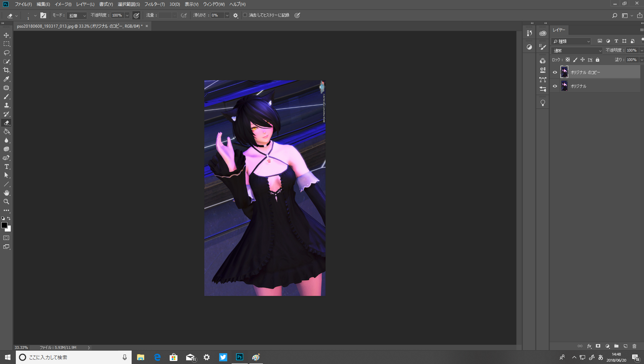This screenshot has height=364, width=644.
Task: Select the Lasso tool
Action: pyautogui.click(x=6, y=53)
